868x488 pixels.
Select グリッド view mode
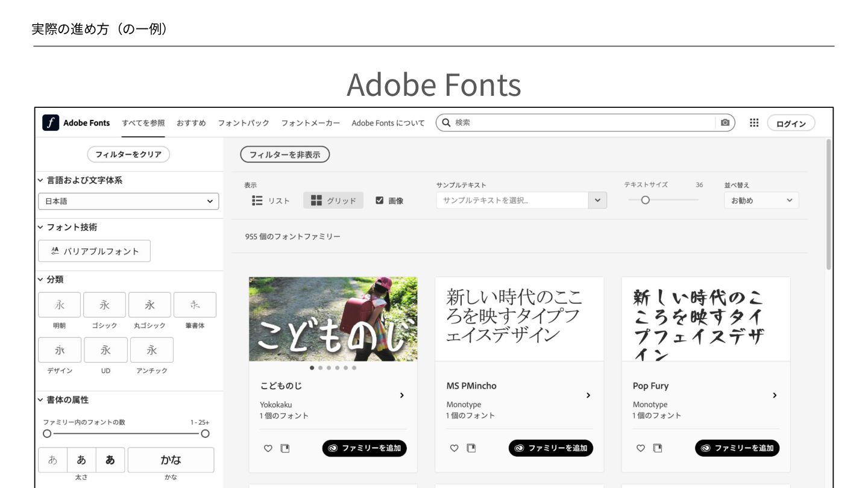click(x=333, y=201)
